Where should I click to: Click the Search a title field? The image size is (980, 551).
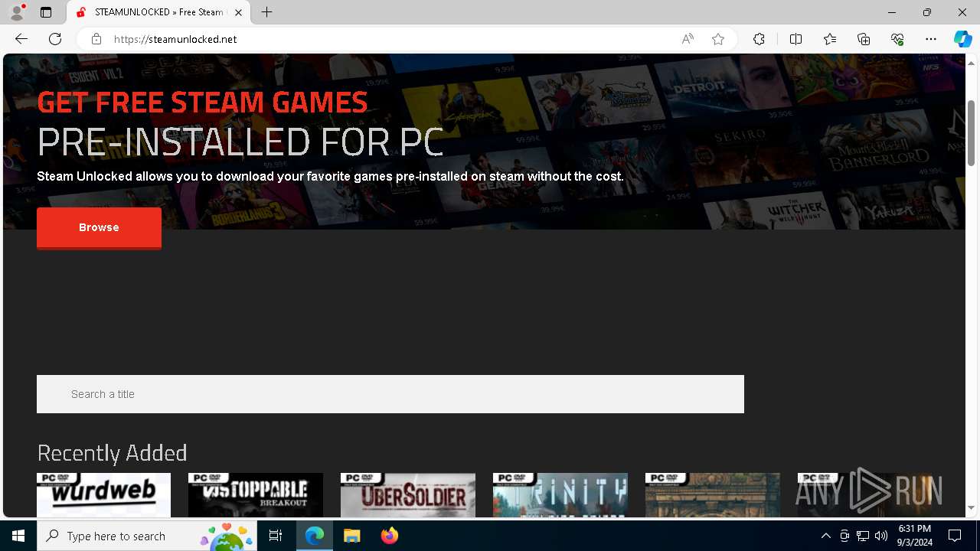coord(390,394)
